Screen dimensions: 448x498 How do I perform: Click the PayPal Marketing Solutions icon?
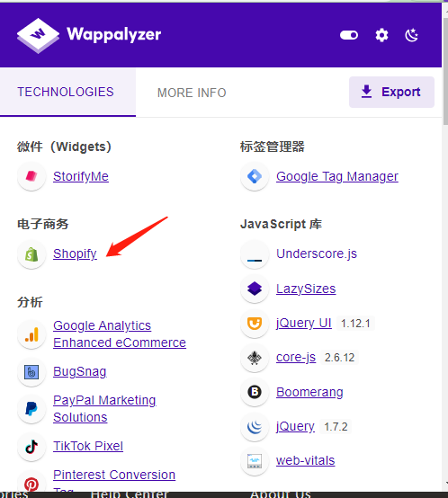tap(31, 409)
